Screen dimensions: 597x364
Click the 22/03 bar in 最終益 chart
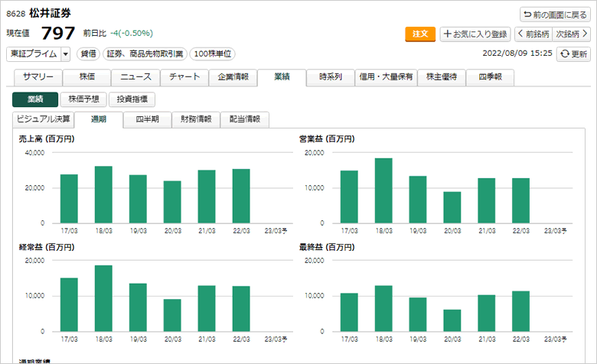(x=521, y=311)
